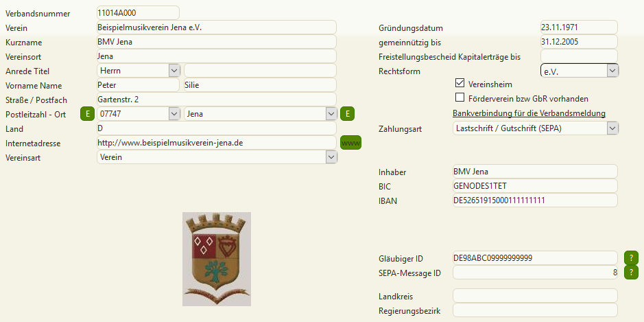Click the gemeinnützig bis date field
The image size is (644, 322).
[579, 41]
